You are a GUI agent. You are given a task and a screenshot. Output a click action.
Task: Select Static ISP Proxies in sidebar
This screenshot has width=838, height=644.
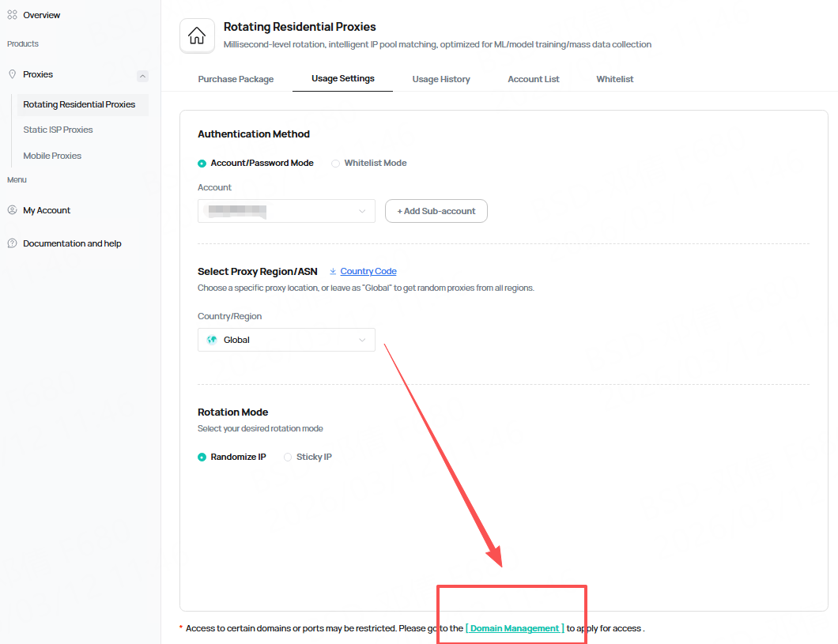coord(58,130)
